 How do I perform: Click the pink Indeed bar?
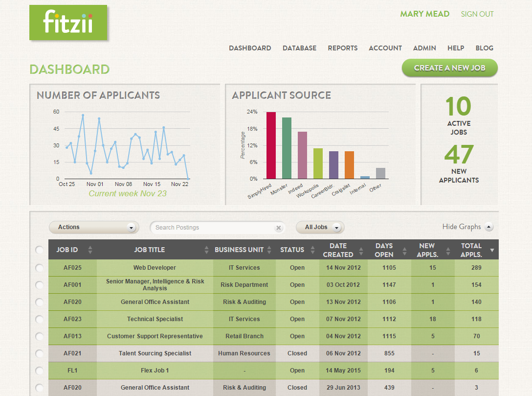302,155
